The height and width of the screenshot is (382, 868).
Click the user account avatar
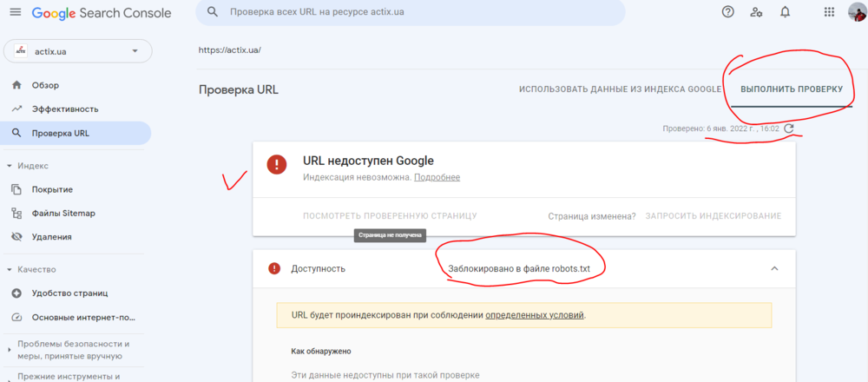(x=856, y=12)
